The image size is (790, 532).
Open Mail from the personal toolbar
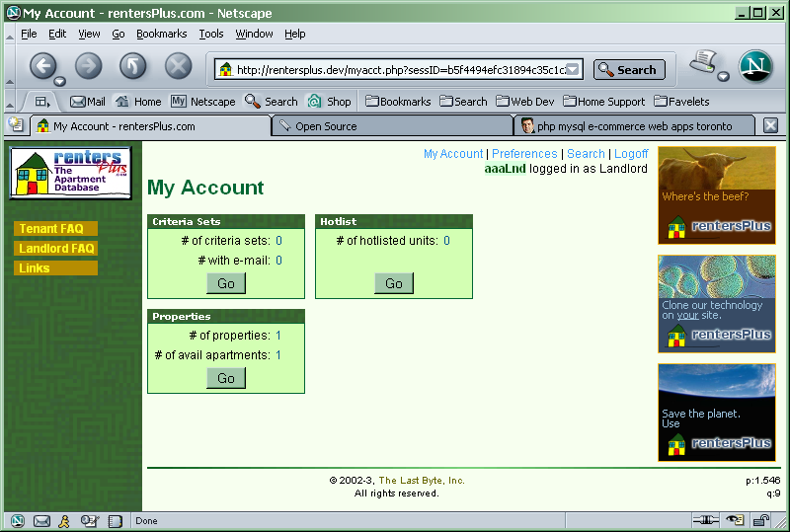coord(87,101)
